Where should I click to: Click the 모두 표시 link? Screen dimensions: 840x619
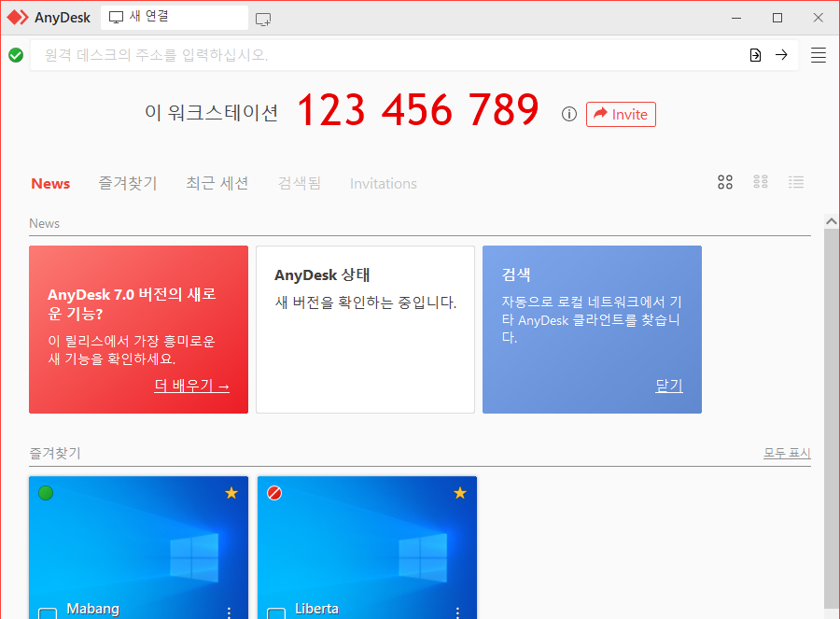click(x=787, y=453)
